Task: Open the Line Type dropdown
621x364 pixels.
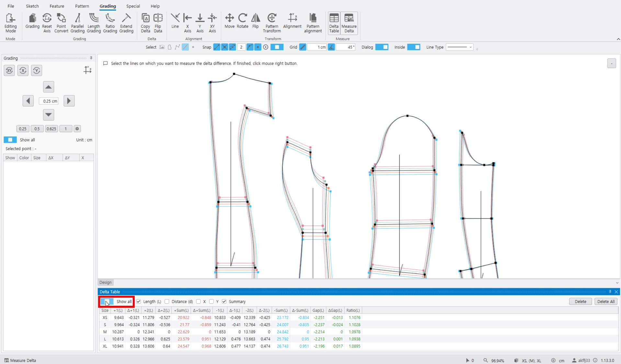Action: pos(459,47)
